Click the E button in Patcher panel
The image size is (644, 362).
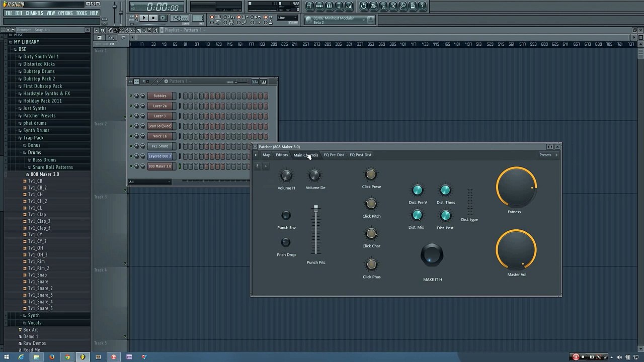tap(257, 166)
